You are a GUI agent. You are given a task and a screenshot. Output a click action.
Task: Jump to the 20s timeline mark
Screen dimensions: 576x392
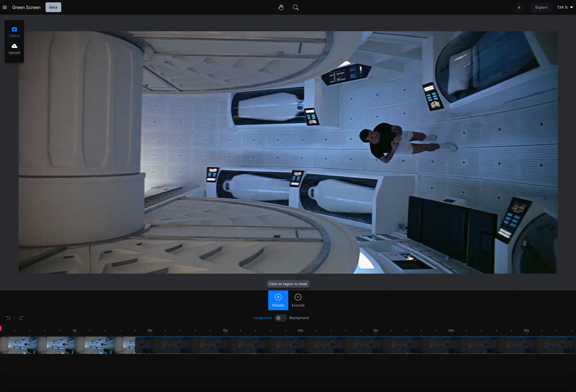point(301,331)
